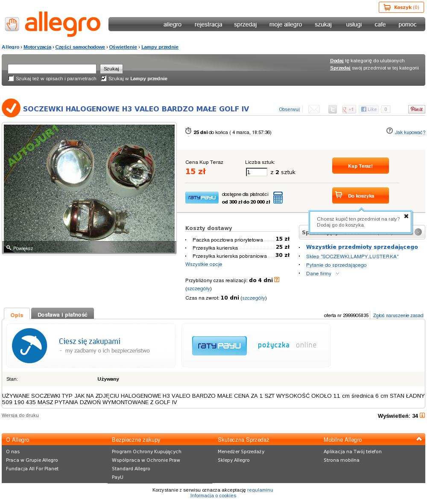Open the Koszyk shopping cart
Screen dimensions: 427x504
[401, 7]
